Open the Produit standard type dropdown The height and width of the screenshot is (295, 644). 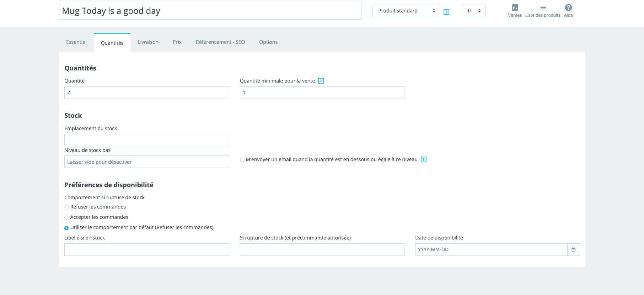(x=406, y=11)
